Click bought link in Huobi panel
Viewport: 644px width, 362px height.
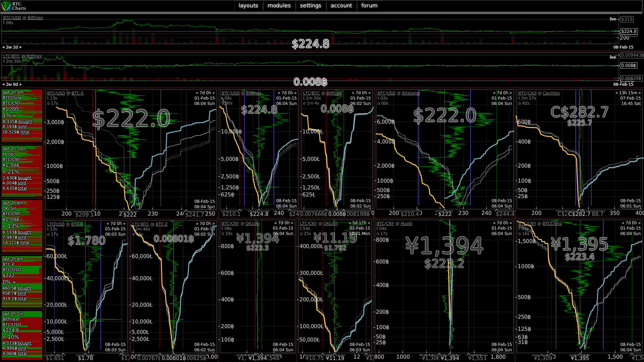click(x=24, y=178)
